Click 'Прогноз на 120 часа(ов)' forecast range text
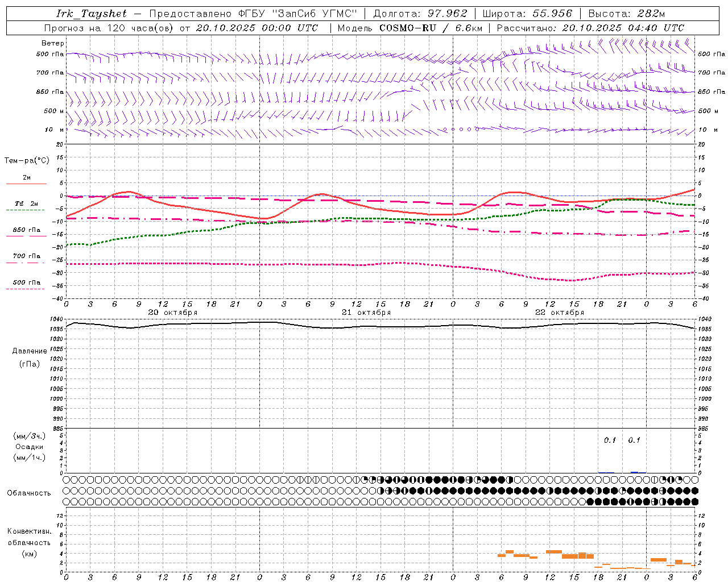728x582 pixels. [x=109, y=28]
